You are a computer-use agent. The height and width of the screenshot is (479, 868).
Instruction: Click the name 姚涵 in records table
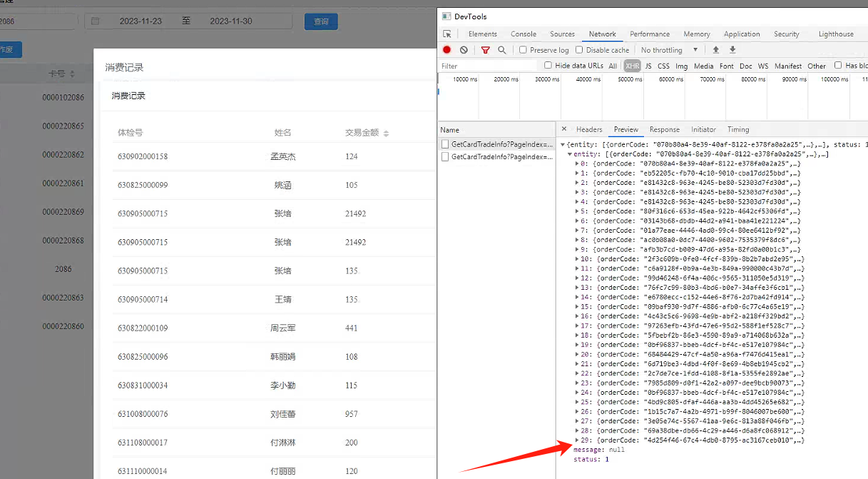[x=282, y=185]
